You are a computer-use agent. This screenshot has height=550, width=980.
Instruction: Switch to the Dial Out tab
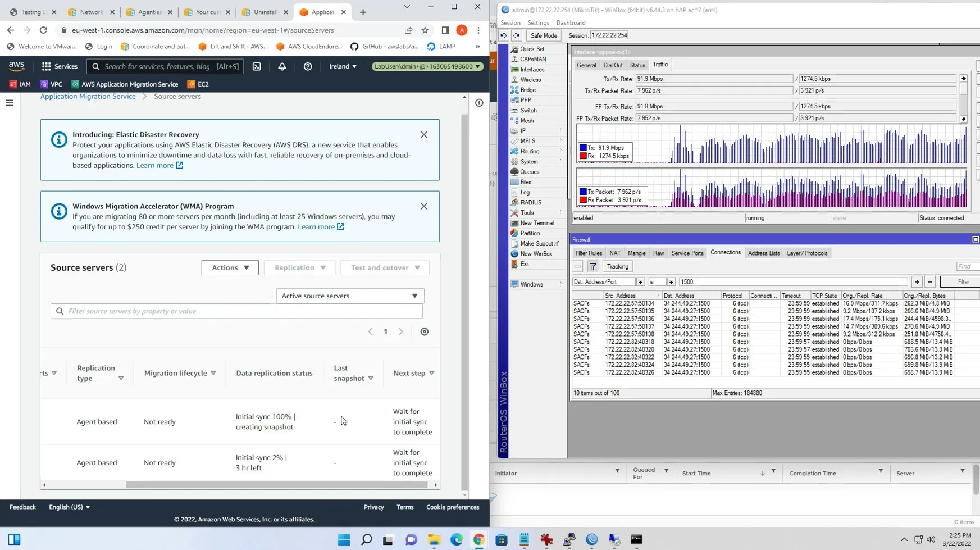613,65
